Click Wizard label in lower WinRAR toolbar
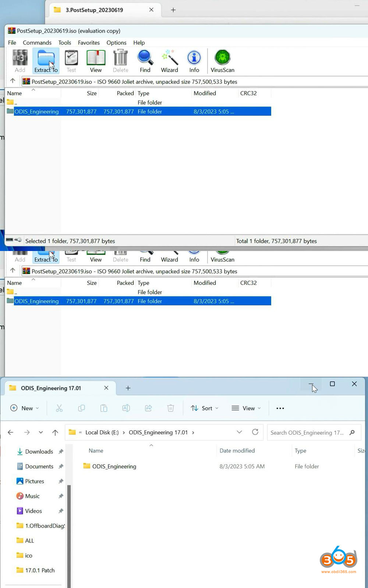Image resolution: width=368 pixels, height=588 pixels. 169,259
